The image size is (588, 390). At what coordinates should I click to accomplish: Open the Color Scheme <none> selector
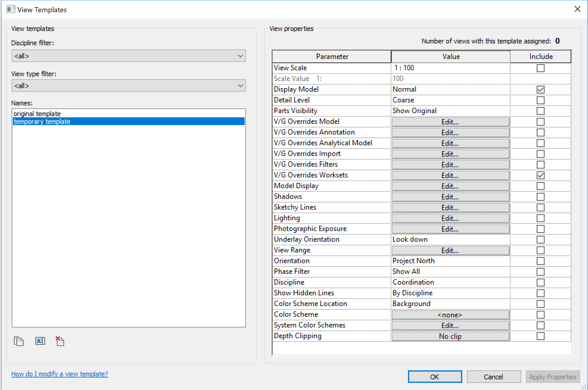[x=450, y=315]
